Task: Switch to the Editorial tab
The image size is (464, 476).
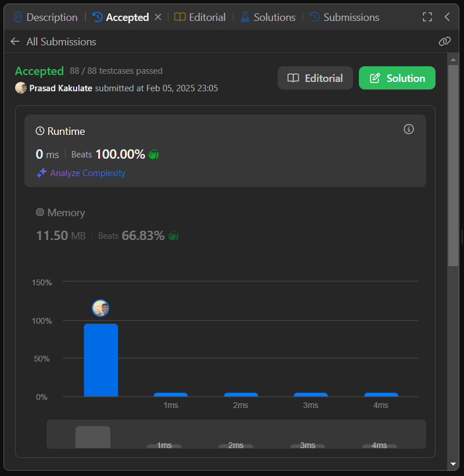Action: (200, 17)
